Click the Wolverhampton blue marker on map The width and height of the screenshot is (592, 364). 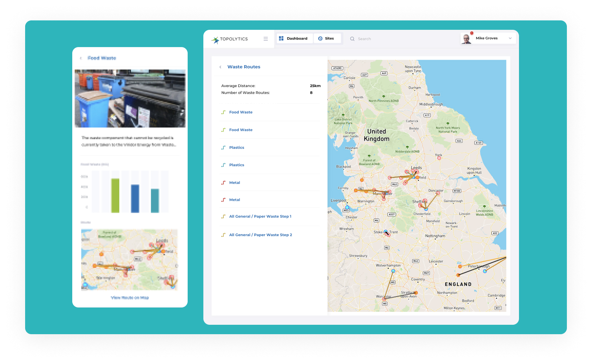click(393, 271)
